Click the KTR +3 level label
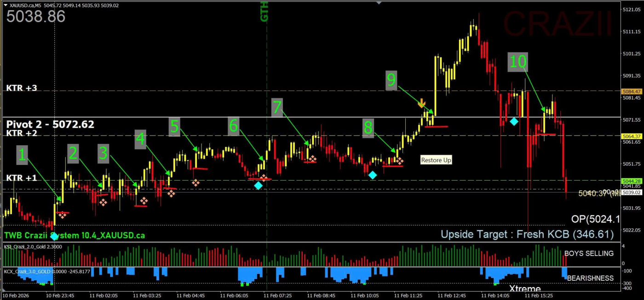 click(22, 88)
